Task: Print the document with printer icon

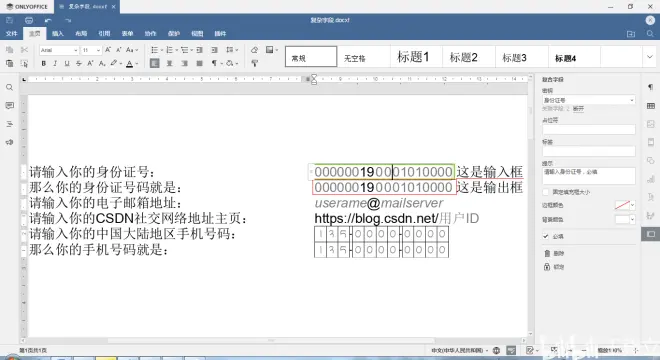Action: pos(29,20)
